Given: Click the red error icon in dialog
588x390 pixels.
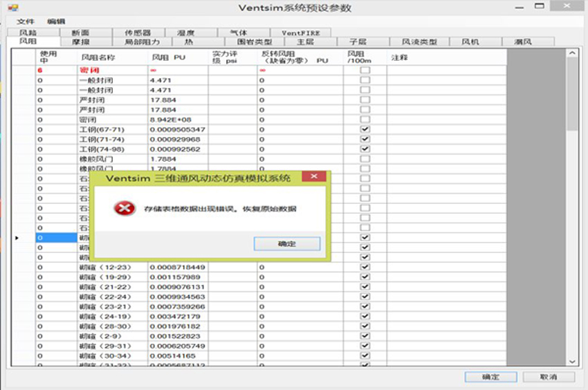Looking at the screenshot, I should point(125,208).
